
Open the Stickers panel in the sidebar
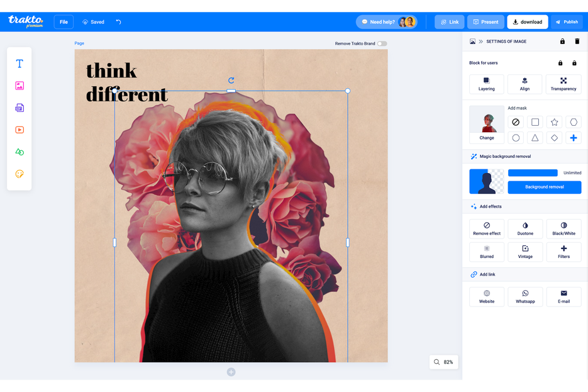pos(19,174)
